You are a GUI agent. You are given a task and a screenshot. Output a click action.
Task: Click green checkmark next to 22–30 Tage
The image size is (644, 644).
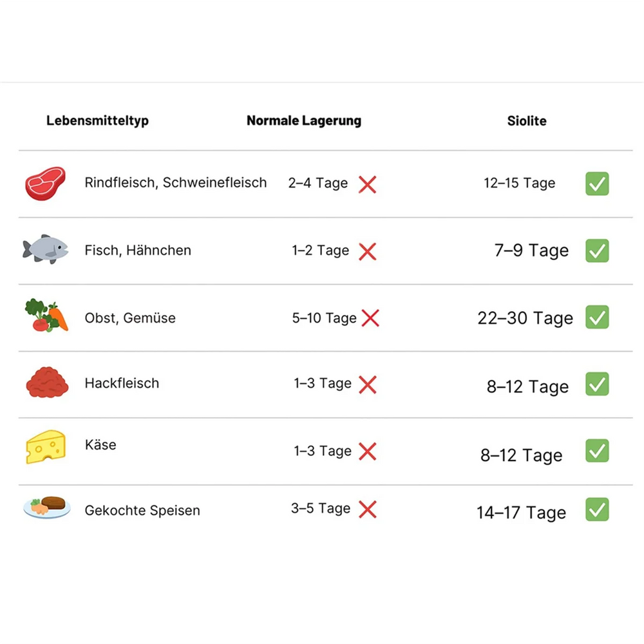[x=597, y=317]
